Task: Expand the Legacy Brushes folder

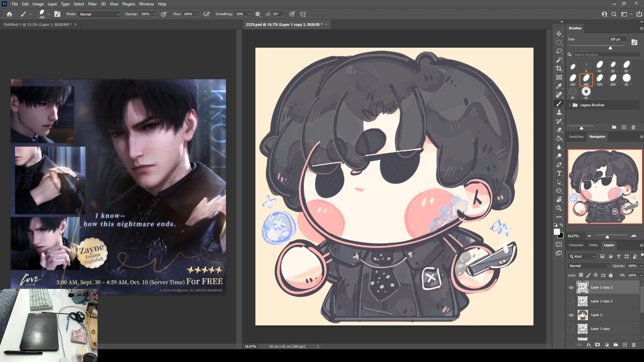Action: (570, 105)
